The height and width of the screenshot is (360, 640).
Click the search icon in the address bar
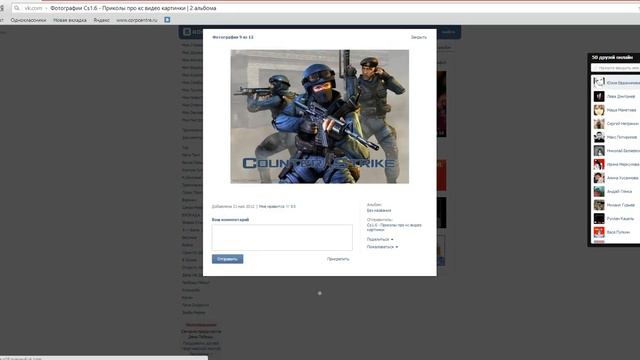coord(17,8)
